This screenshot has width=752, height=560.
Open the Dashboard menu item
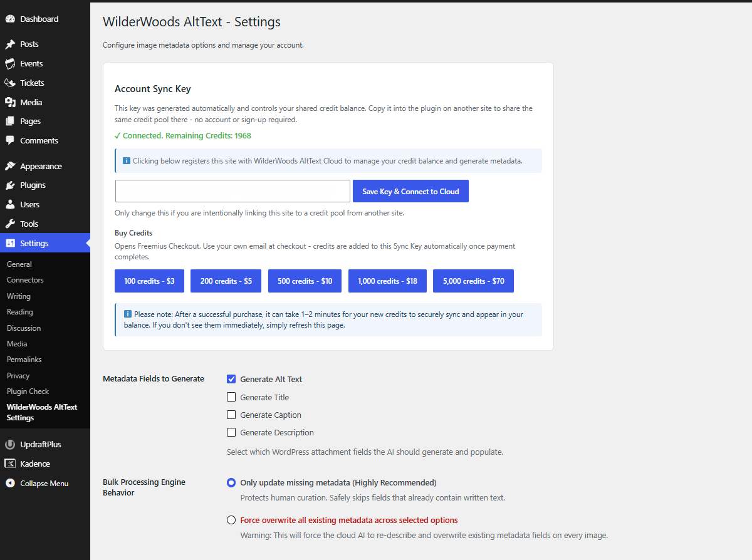point(45,19)
